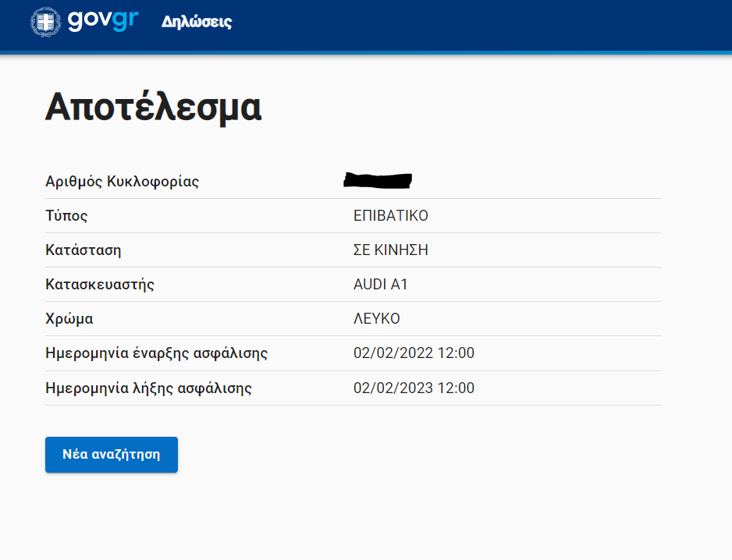Image resolution: width=732 pixels, height=560 pixels.
Task: Click the Αποτέλεσμα page heading
Action: tap(153, 107)
